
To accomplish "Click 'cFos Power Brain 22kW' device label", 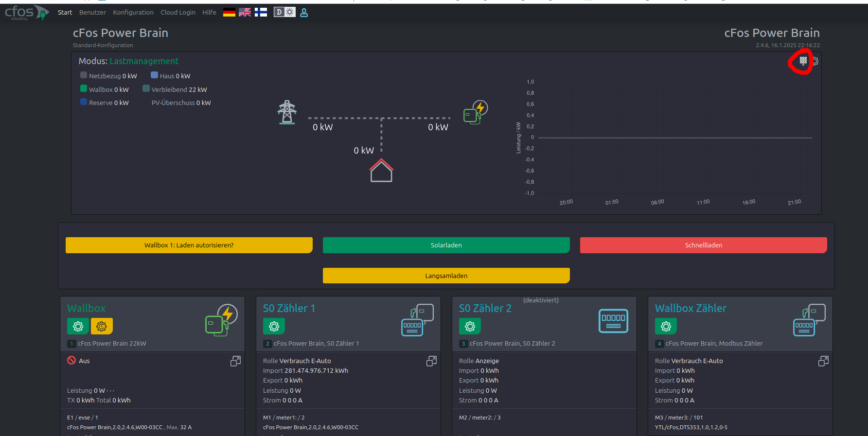I will pos(112,344).
